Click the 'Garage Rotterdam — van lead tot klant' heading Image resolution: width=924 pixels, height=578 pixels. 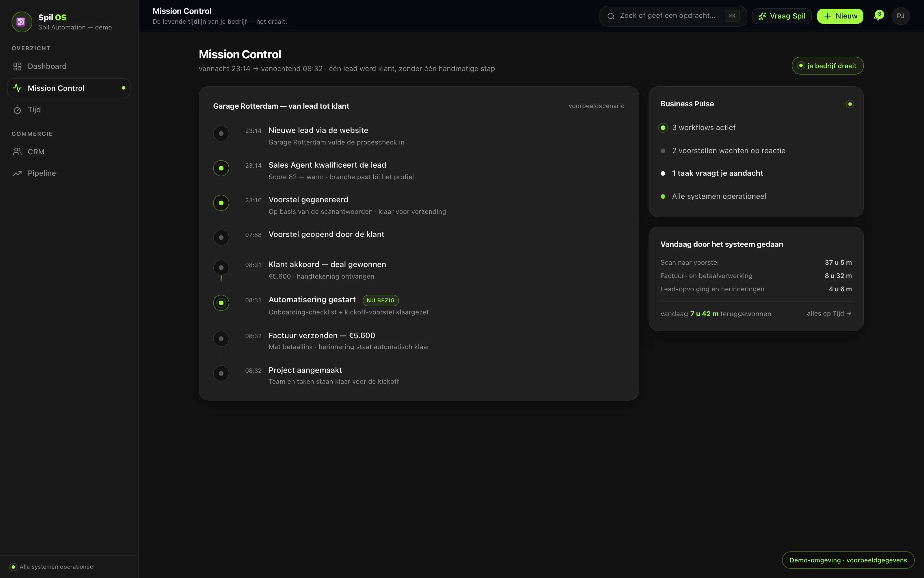click(281, 106)
